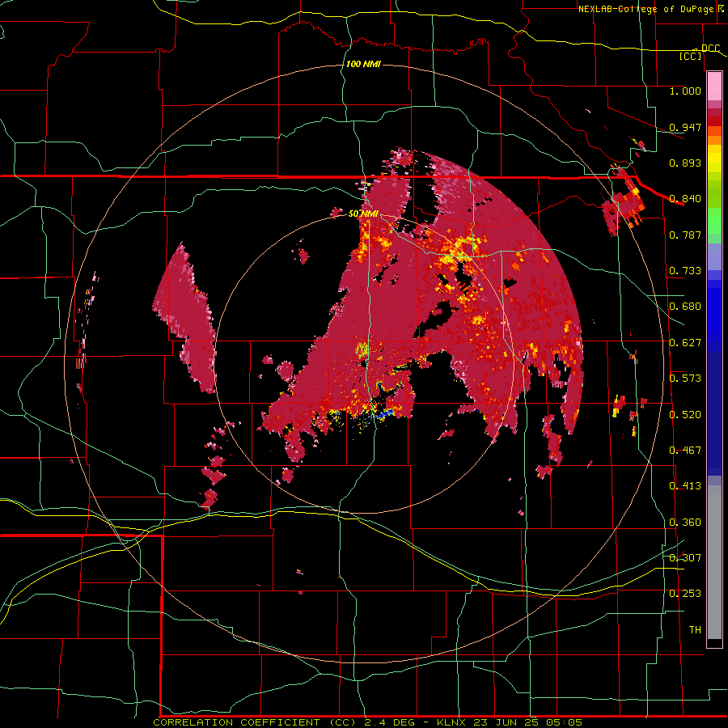
Task: Click the 0.840 scale value
Action: pyautogui.click(x=685, y=199)
